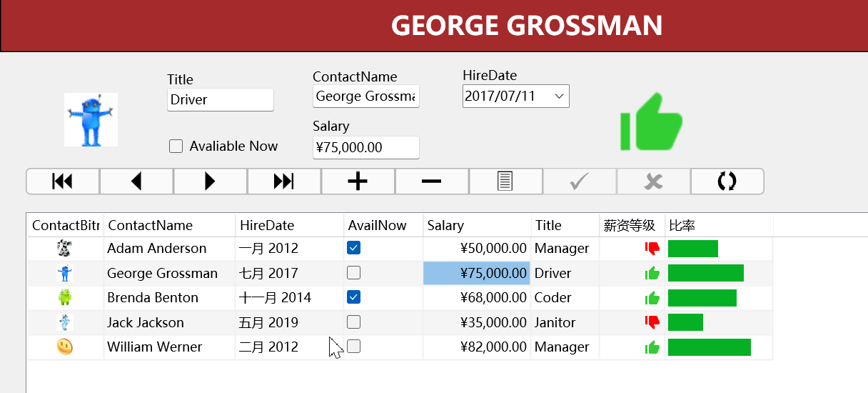Select the William Werner row name
The width and height of the screenshot is (868, 393).
tap(155, 347)
